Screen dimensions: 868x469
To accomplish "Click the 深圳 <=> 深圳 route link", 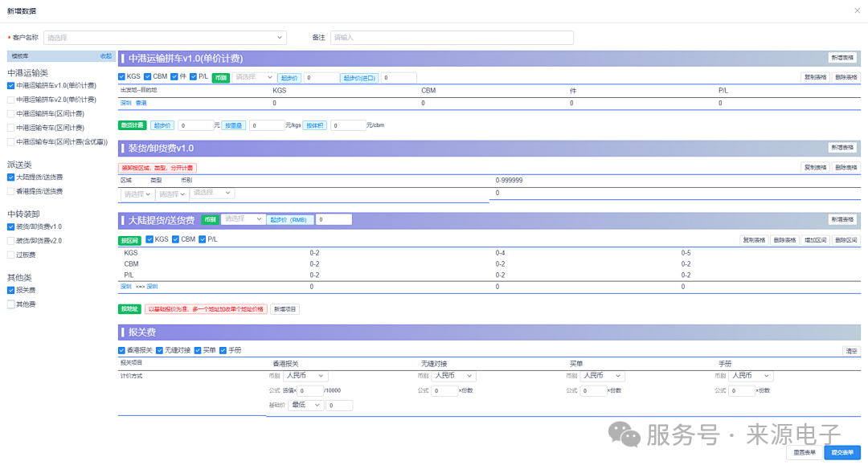I will [139, 287].
